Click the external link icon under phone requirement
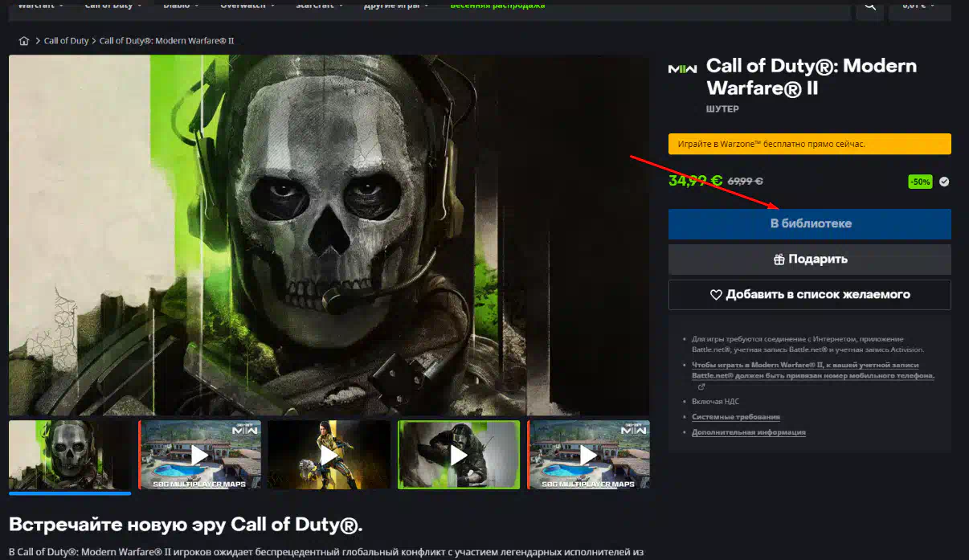Image resolution: width=969 pixels, height=560 pixels. click(x=701, y=386)
